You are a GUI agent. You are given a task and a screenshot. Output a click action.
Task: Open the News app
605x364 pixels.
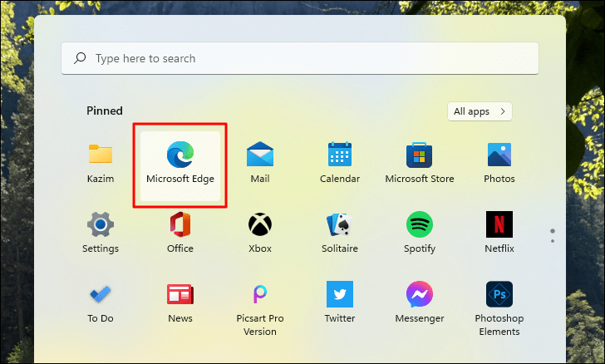[180, 303]
